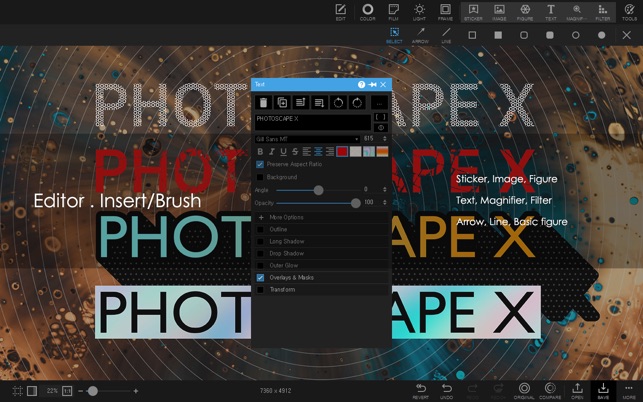Align text to the left
The image size is (643, 402).
tap(306, 152)
